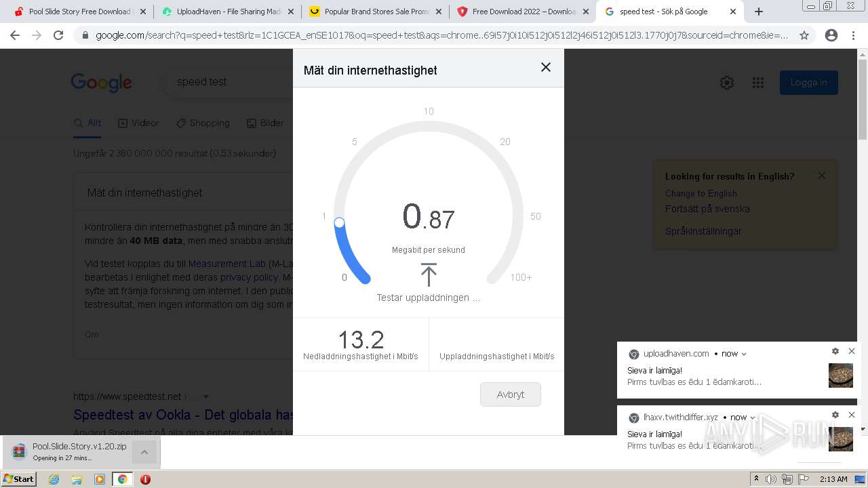868x488 pixels.
Task: Open media player taskbar icon
Action: pos(100,479)
